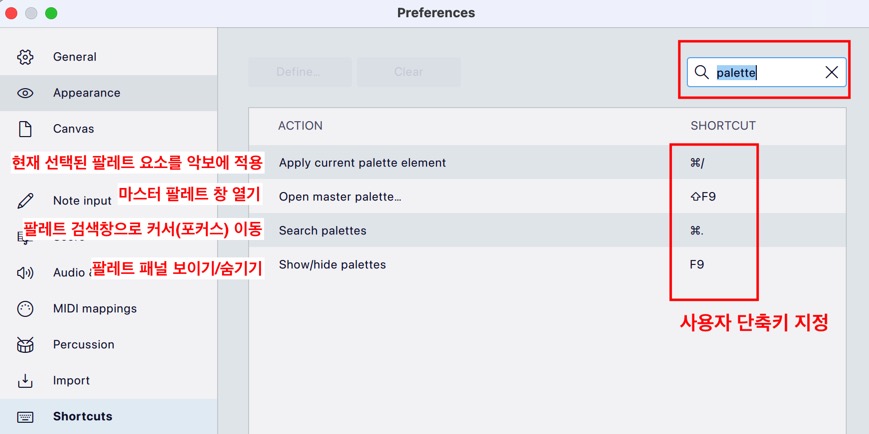Click the ACTION column header
869x434 pixels.
(300, 126)
